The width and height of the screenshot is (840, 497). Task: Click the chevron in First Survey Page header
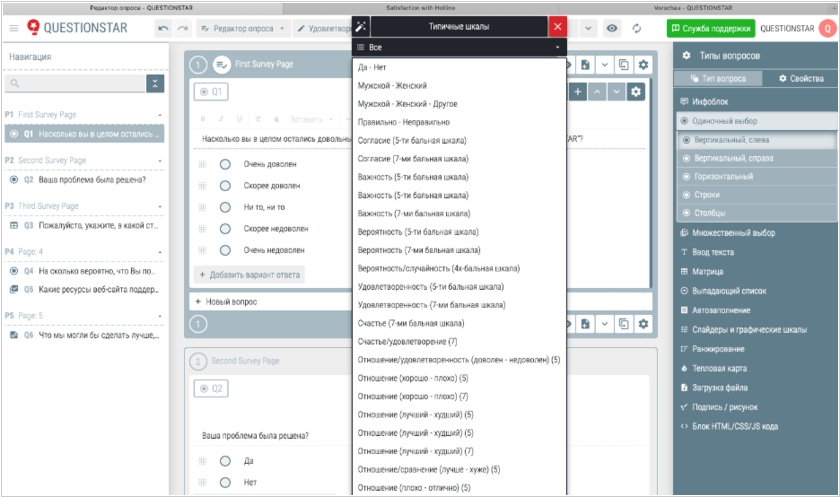tap(604, 65)
